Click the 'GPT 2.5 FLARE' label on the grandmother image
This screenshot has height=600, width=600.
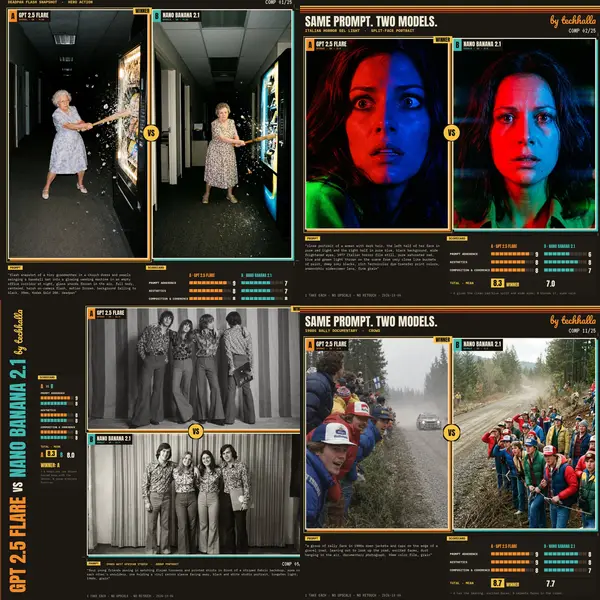click(34, 15)
